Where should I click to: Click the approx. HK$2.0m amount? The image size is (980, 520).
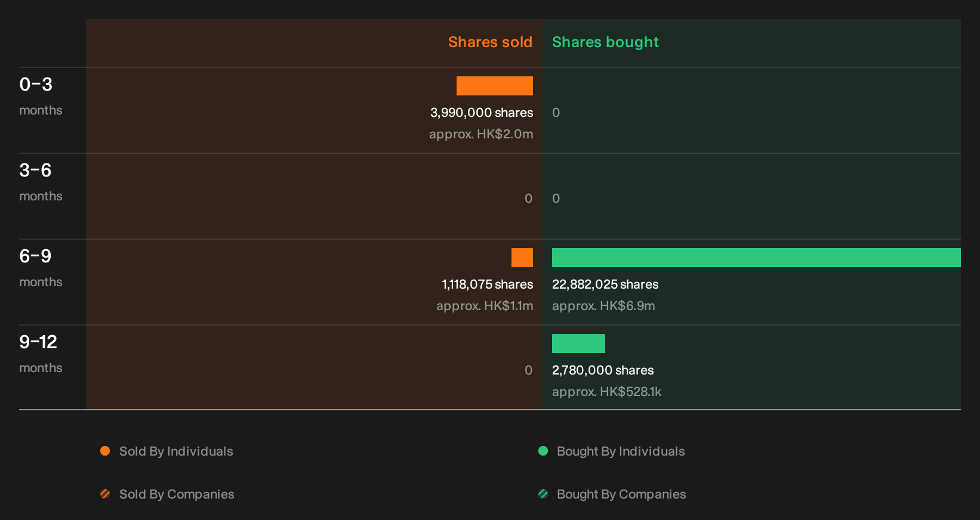(481, 134)
